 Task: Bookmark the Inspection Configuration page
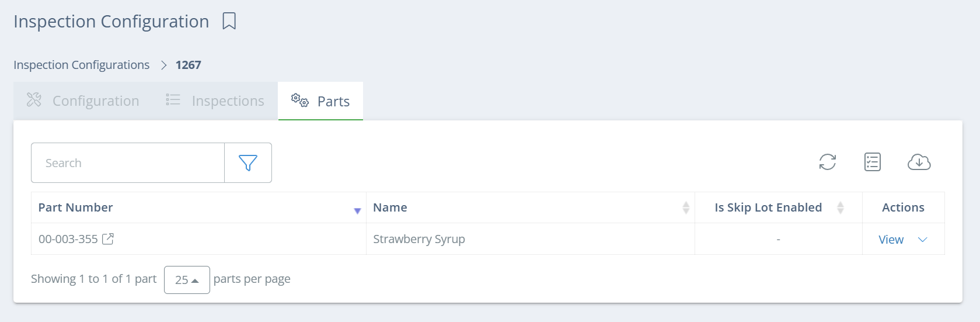point(229,21)
